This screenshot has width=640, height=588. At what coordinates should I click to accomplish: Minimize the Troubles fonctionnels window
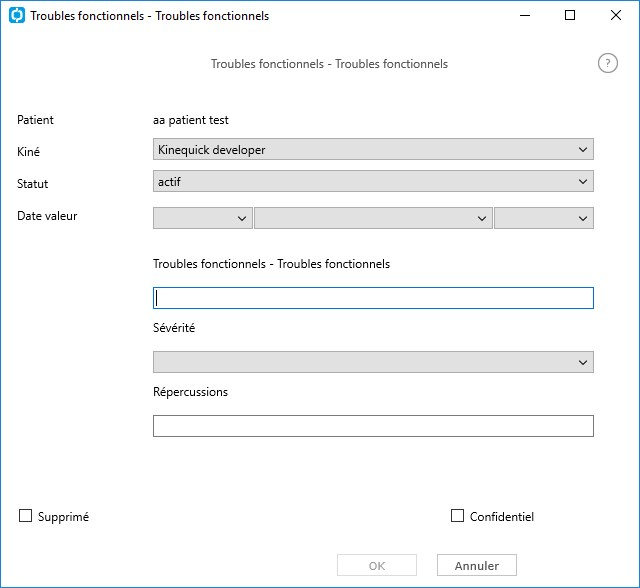525,16
